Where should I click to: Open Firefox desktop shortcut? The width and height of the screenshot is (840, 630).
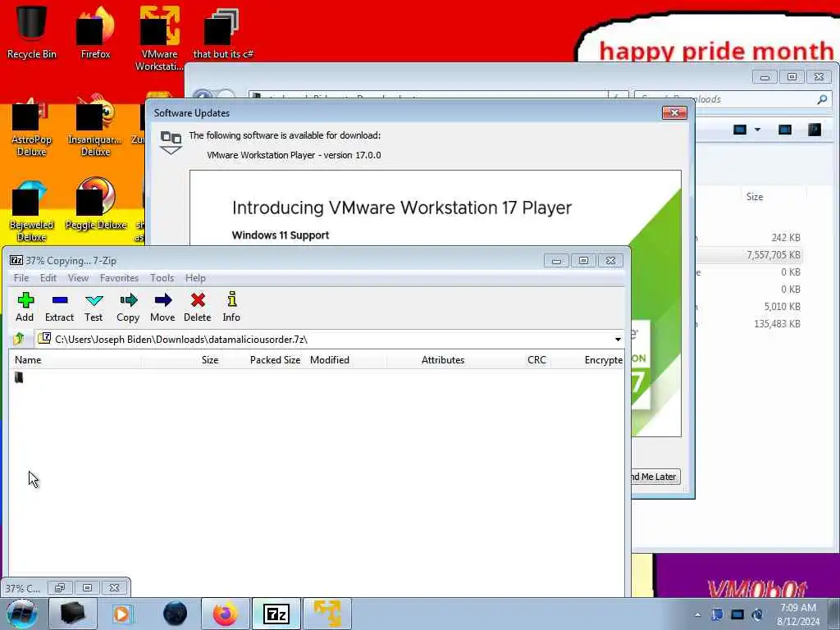pyautogui.click(x=95, y=31)
